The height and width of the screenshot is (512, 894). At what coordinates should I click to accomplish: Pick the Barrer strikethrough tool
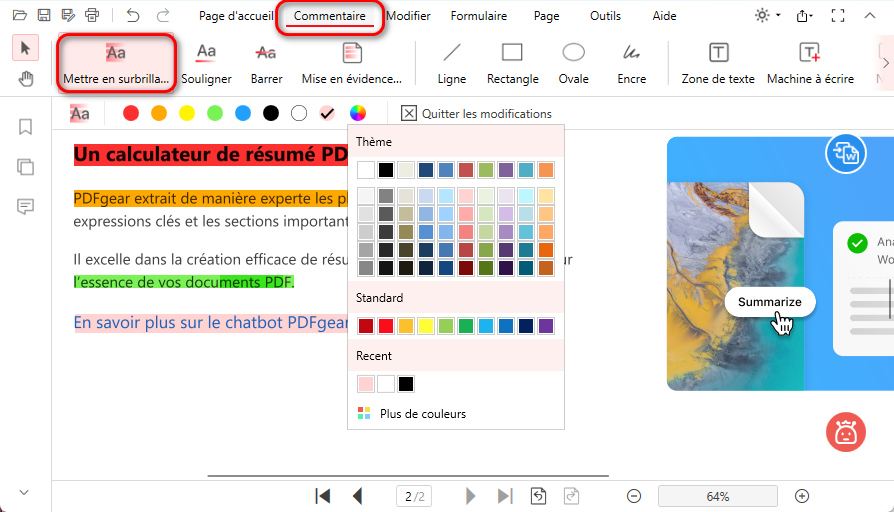(266, 63)
